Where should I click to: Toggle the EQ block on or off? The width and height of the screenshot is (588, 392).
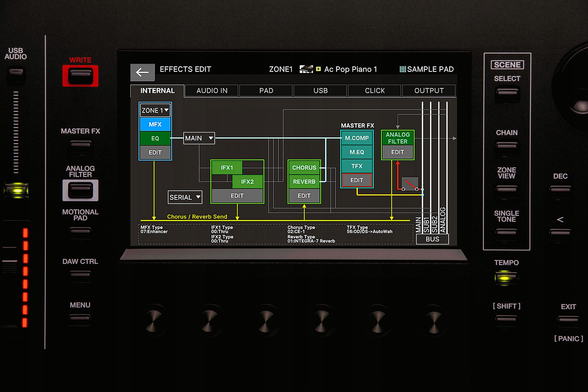[155, 138]
